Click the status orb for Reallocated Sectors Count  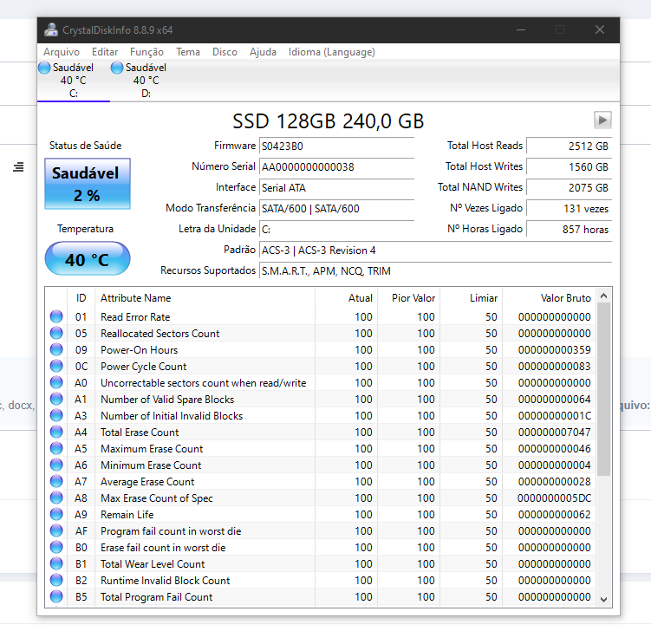(56, 333)
